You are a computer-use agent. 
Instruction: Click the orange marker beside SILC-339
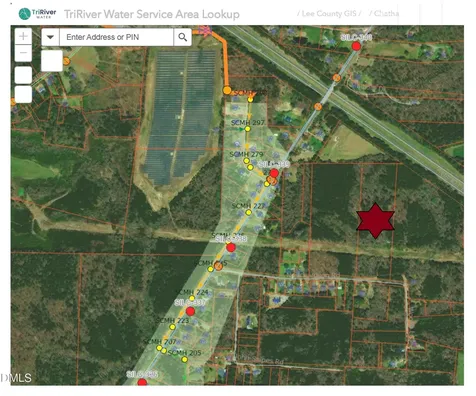point(273,181)
